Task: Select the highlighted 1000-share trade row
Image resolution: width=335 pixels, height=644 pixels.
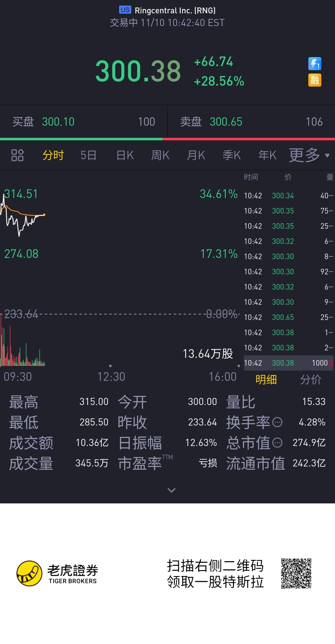Action: [288, 363]
